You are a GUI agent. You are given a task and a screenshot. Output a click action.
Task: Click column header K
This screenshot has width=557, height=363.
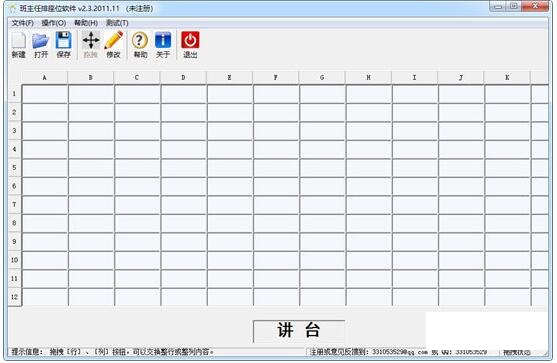point(507,77)
